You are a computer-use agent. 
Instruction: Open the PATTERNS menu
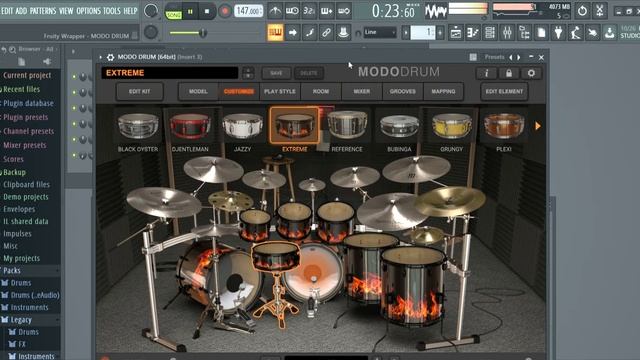(43, 11)
